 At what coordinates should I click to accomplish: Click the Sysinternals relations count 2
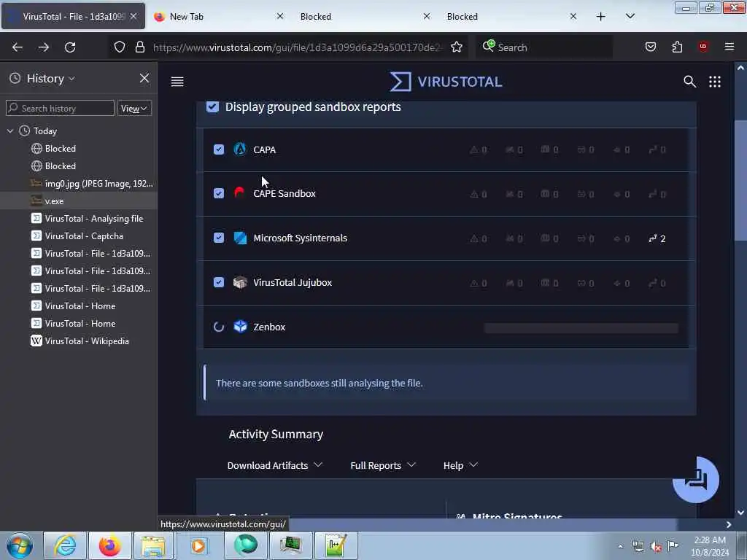[657, 238]
